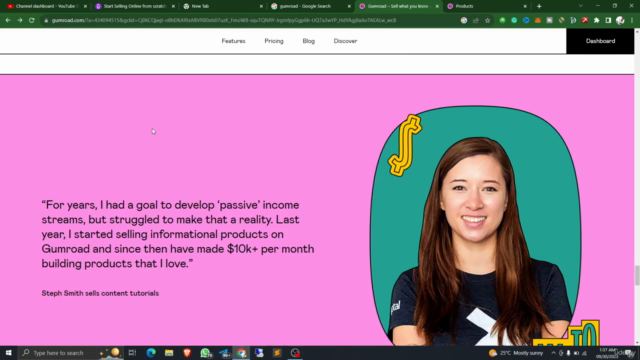The image size is (640, 360).
Task: Launch Microsoft Edge from taskbar
Action: point(151,353)
